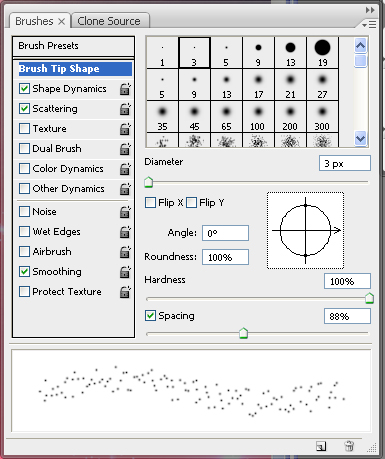Click the lock icon beside Shape Dynamics
This screenshot has height=459, width=385.
(x=125, y=89)
